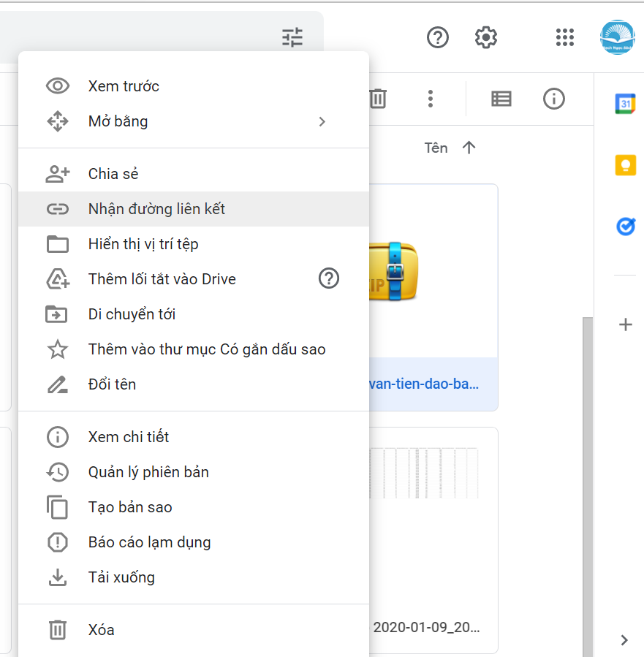Expand the side panel chevron
Image resolution: width=644 pixels, height=657 pixels.
tap(624, 640)
